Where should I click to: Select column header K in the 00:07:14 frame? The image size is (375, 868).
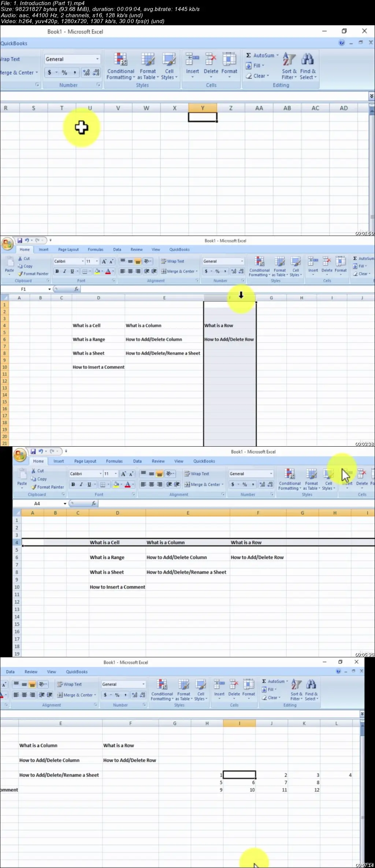tap(304, 723)
